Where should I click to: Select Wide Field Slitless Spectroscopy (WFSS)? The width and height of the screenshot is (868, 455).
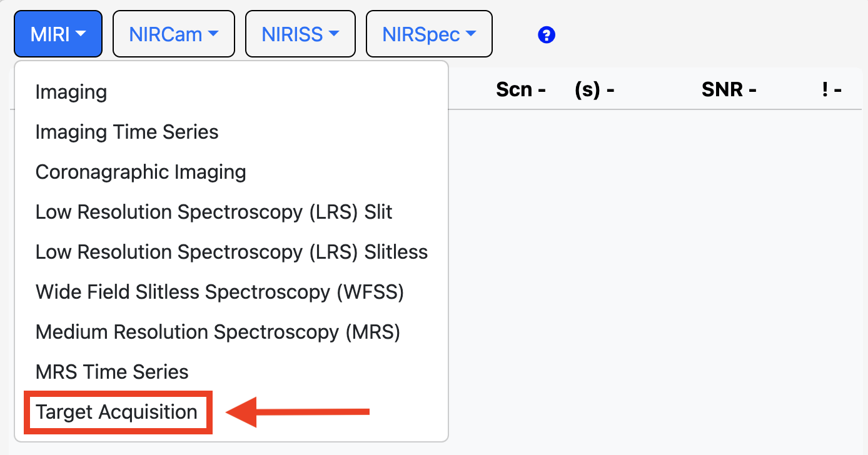coord(220,292)
